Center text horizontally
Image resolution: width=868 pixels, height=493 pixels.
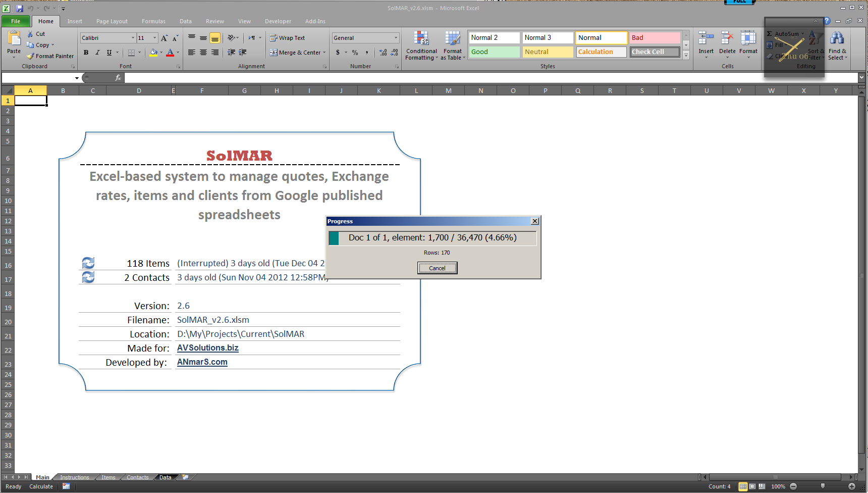pos(203,53)
